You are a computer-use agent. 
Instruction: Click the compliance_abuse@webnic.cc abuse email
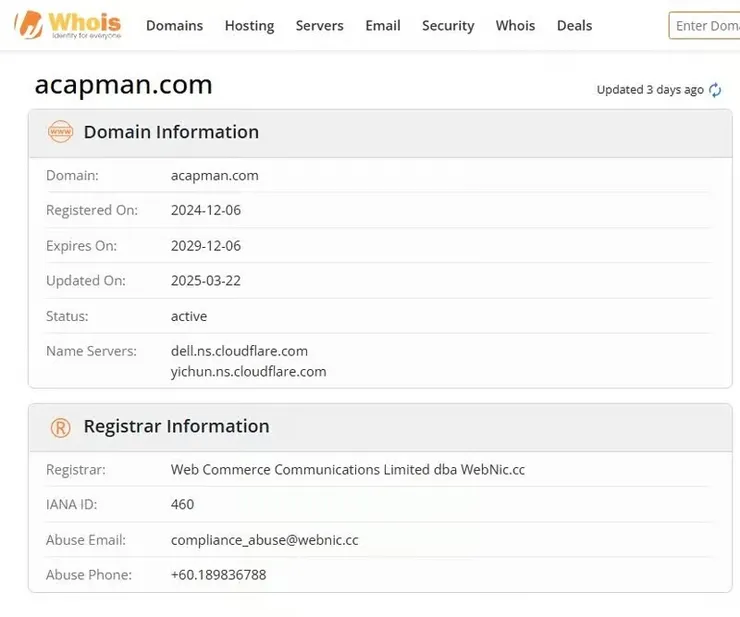point(264,540)
